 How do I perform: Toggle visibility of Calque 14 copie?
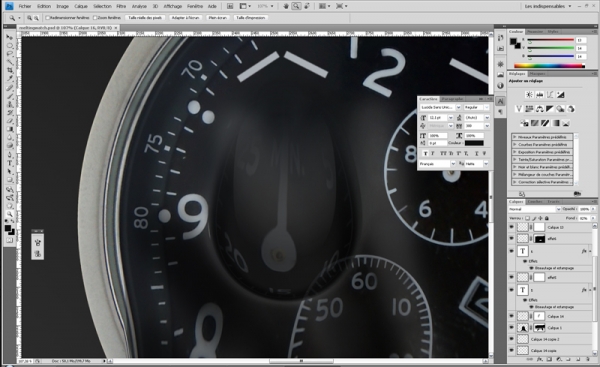click(x=512, y=350)
